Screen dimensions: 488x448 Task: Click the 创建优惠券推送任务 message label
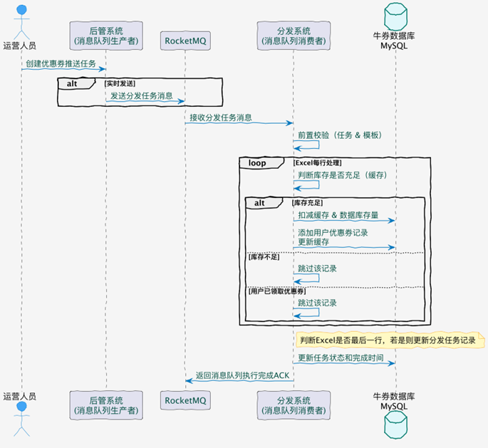pyautogui.click(x=61, y=64)
